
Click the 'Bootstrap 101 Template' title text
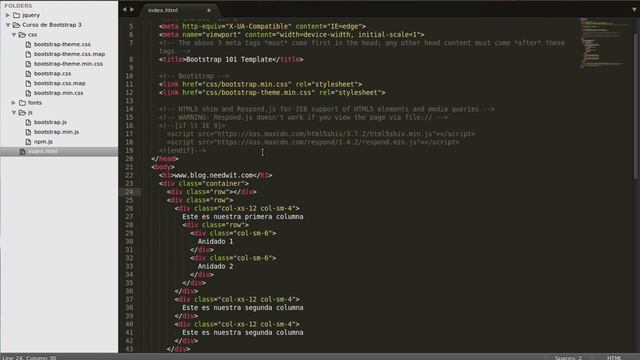coord(229,60)
